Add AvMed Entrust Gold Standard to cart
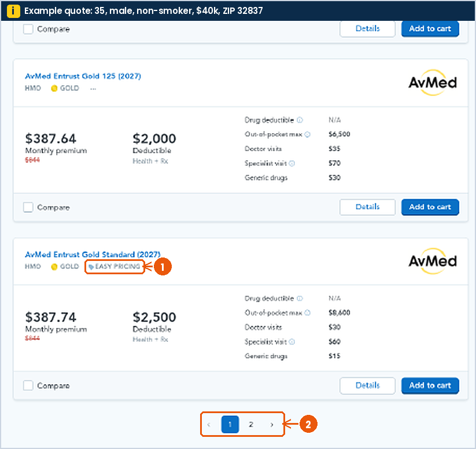The height and width of the screenshot is (449, 476). (430, 385)
